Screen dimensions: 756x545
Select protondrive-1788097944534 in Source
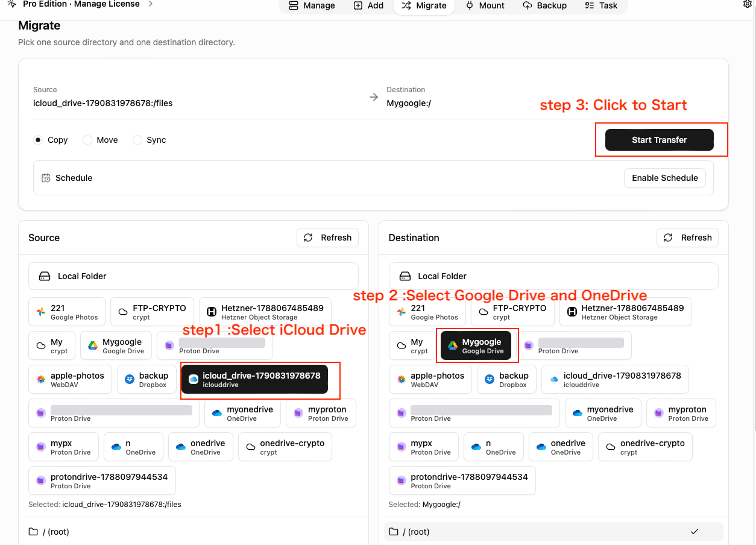(102, 480)
